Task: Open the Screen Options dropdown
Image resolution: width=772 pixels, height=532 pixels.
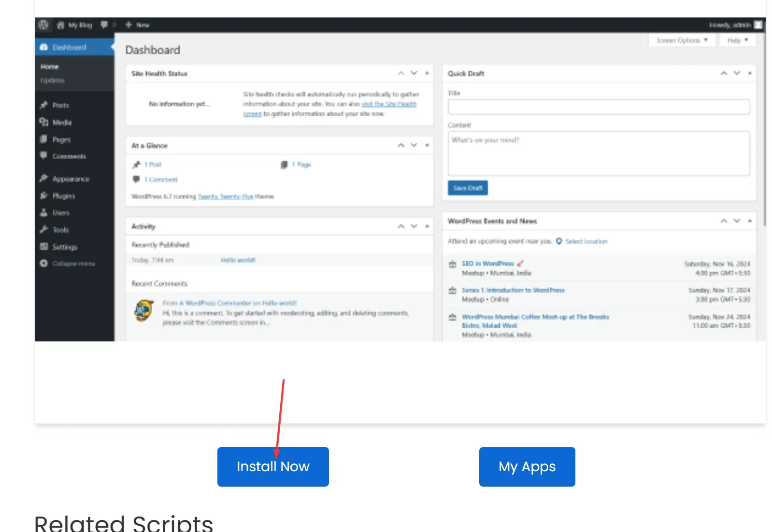Action: click(x=682, y=40)
